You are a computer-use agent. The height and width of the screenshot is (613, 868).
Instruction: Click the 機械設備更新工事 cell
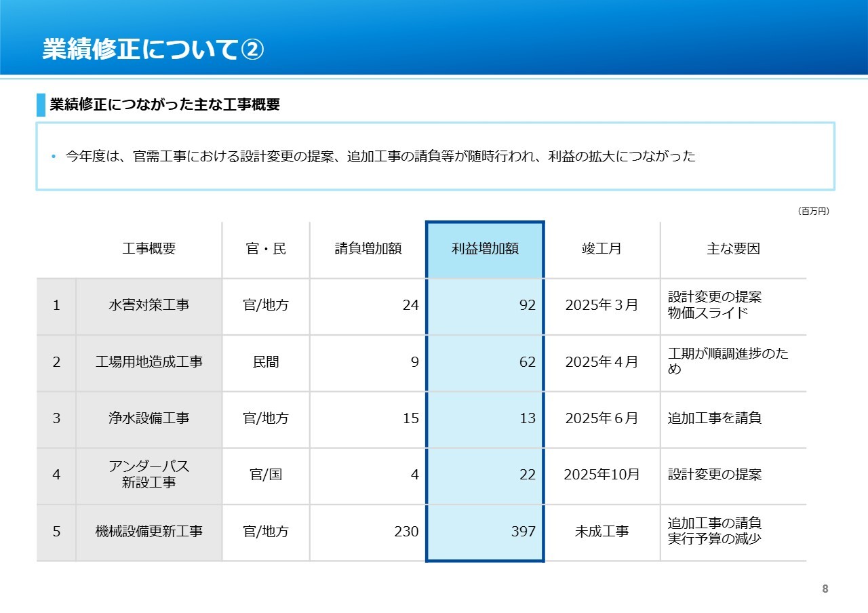coord(149,532)
